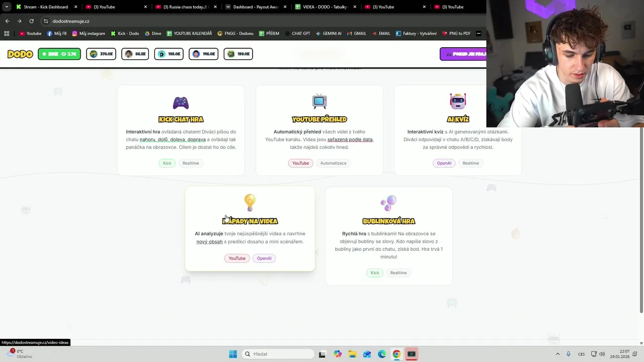
Task: Open the Můj instagram bookmark
Action: coord(89,34)
